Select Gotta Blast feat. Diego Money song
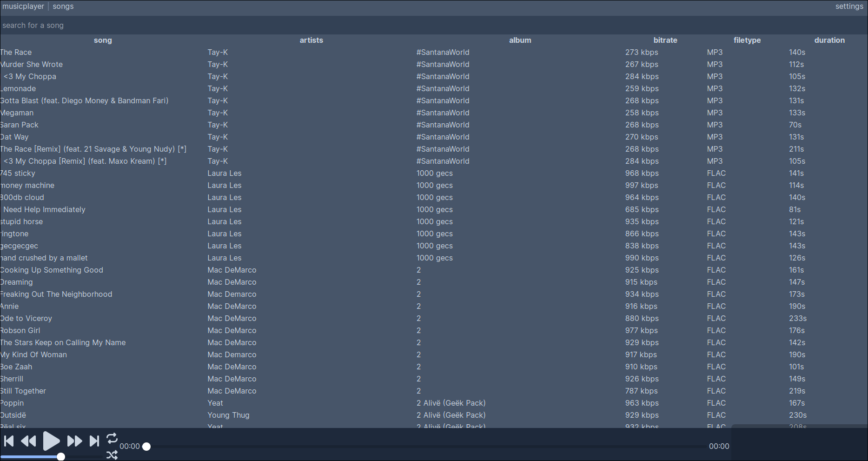This screenshot has height=461, width=868. [84, 101]
